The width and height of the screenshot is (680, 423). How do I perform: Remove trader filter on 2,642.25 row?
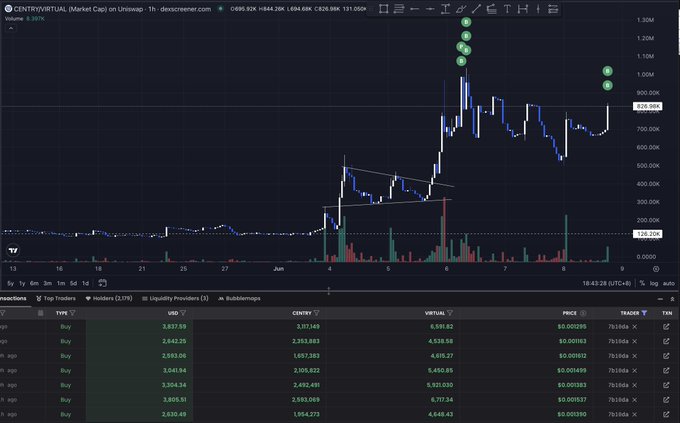(x=634, y=341)
